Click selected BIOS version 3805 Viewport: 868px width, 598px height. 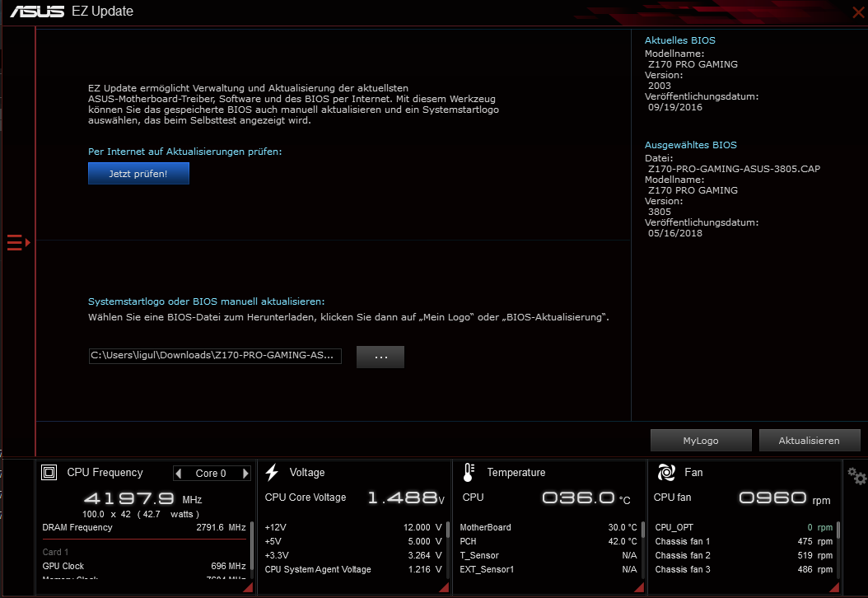click(660, 212)
